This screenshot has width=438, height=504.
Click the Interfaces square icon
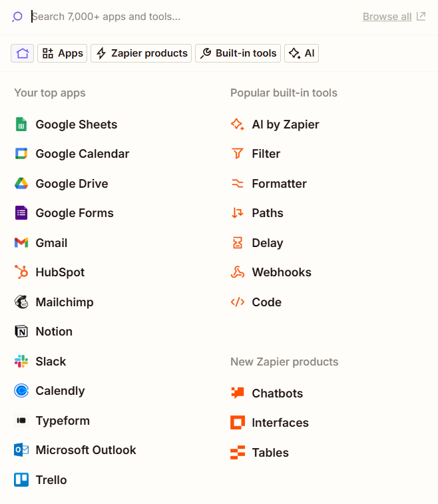pos(238,422)
